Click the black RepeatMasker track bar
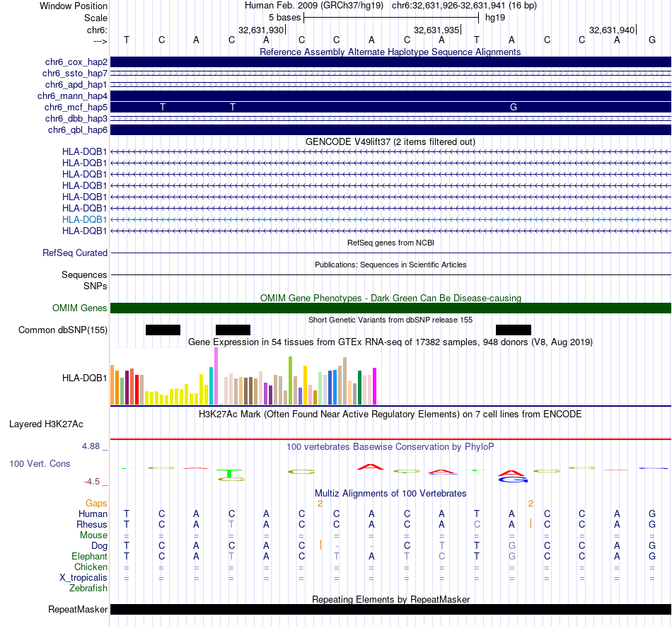Screen dimensions: 672x626 coord(390,609)
